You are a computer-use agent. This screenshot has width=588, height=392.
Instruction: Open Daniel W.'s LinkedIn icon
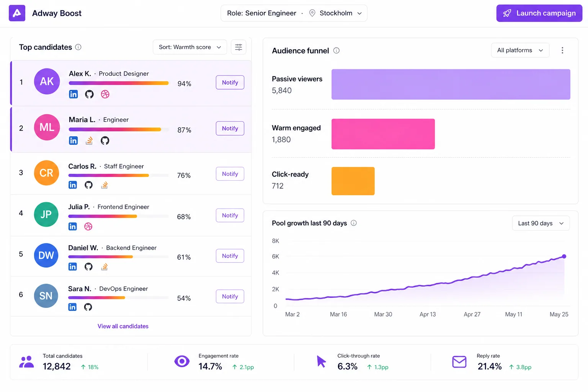(x=73, y=266)
